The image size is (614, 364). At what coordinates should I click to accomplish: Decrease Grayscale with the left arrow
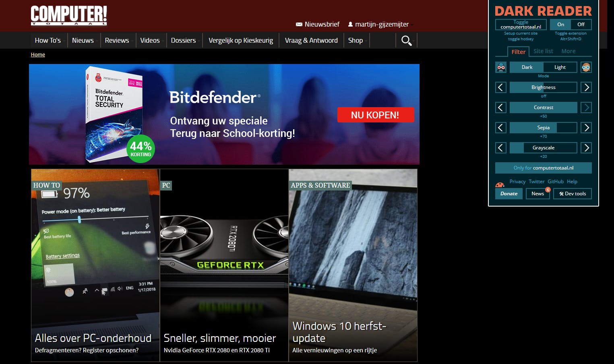pos(500,148)
